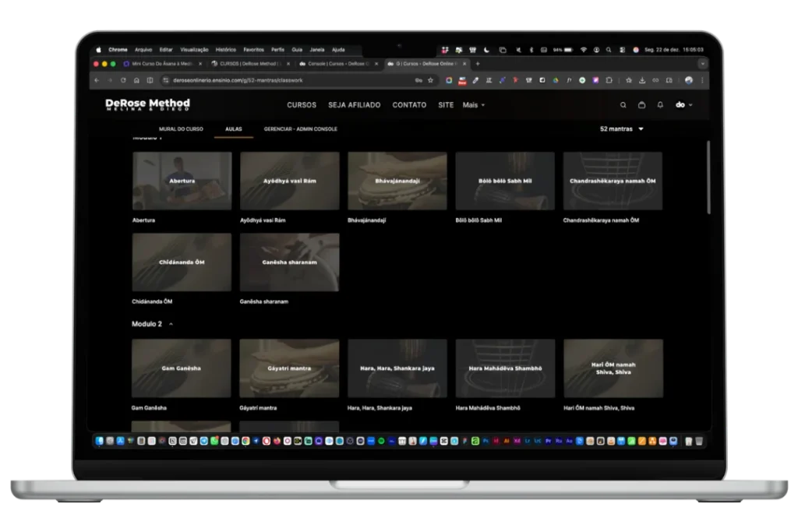Click the browser forward arrow
The image size is (798, 532).
110,80
